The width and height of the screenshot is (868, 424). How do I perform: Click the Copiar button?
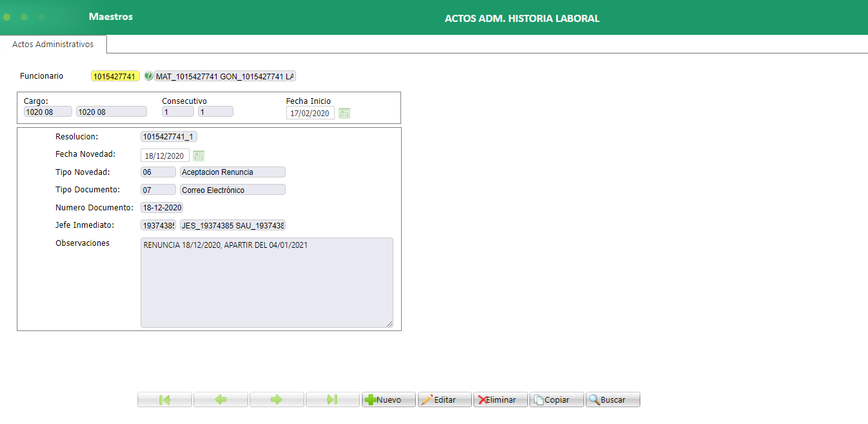557,400
